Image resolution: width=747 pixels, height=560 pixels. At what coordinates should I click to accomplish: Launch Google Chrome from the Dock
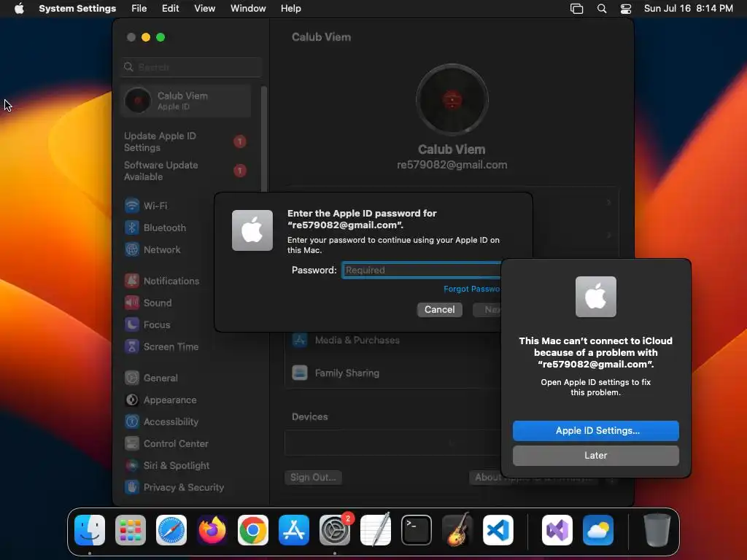point(253,530)
